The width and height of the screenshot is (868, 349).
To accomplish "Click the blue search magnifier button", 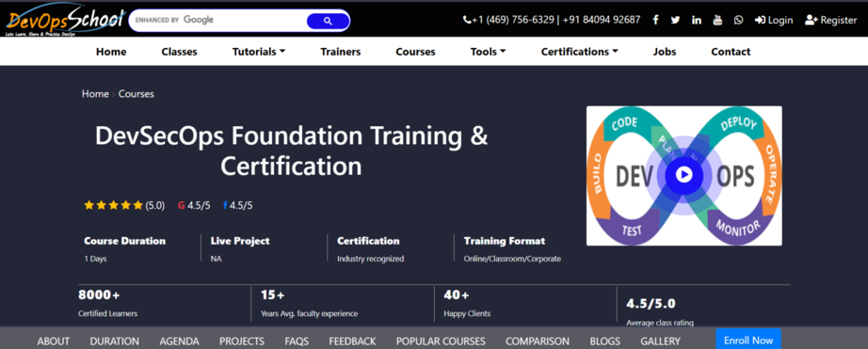I will pos(328,21).
